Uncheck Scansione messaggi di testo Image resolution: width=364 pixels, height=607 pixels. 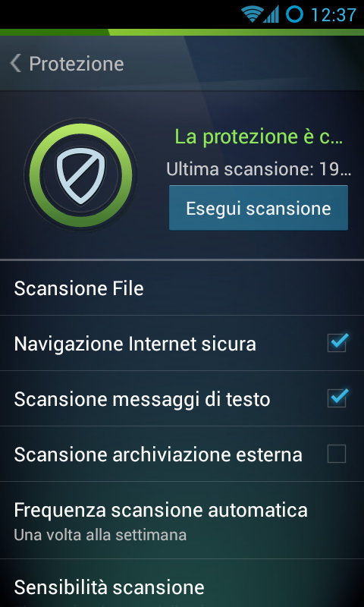tap(337, 398)
